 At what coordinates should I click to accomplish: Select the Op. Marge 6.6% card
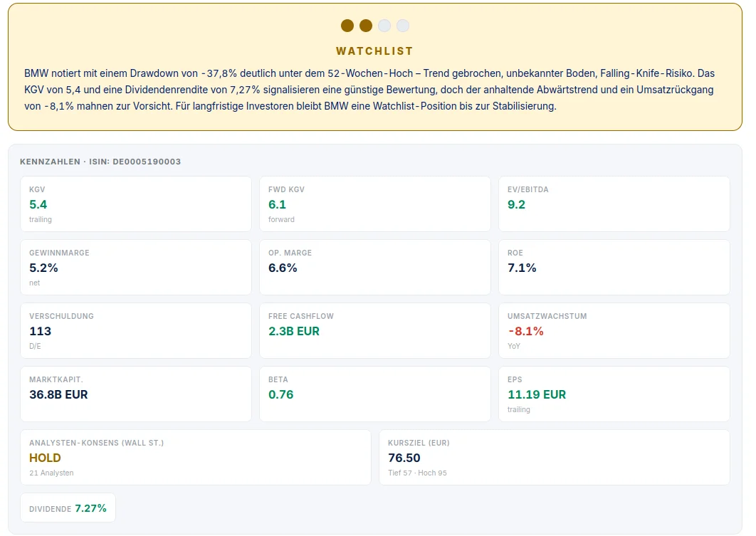point(375,267)
